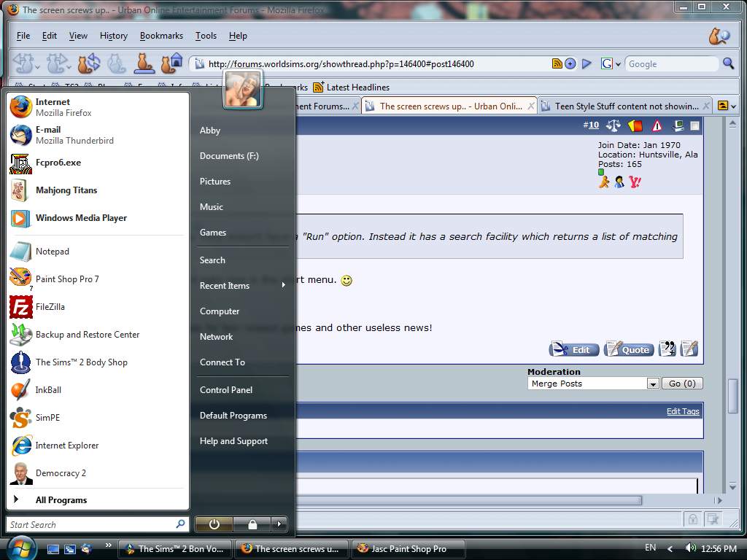The image size is (747, 560).
Task: Click the Start menu lock button
Action: [x=252, y=524]
